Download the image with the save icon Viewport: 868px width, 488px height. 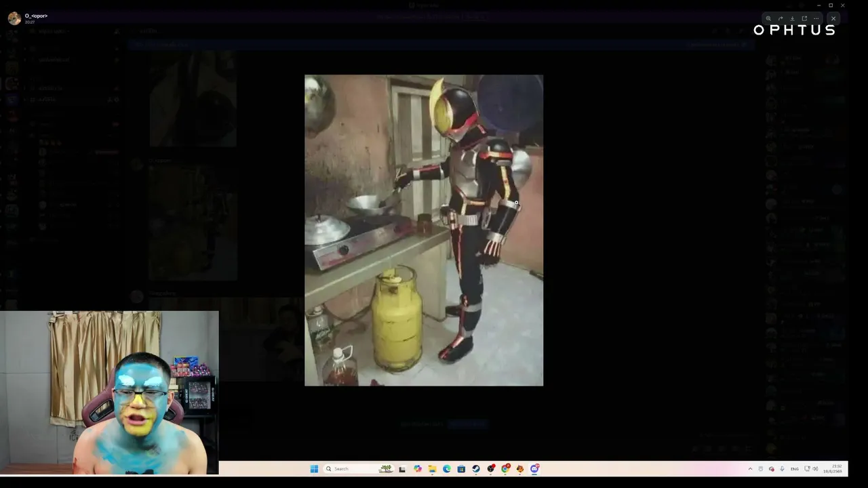point(792,18)
